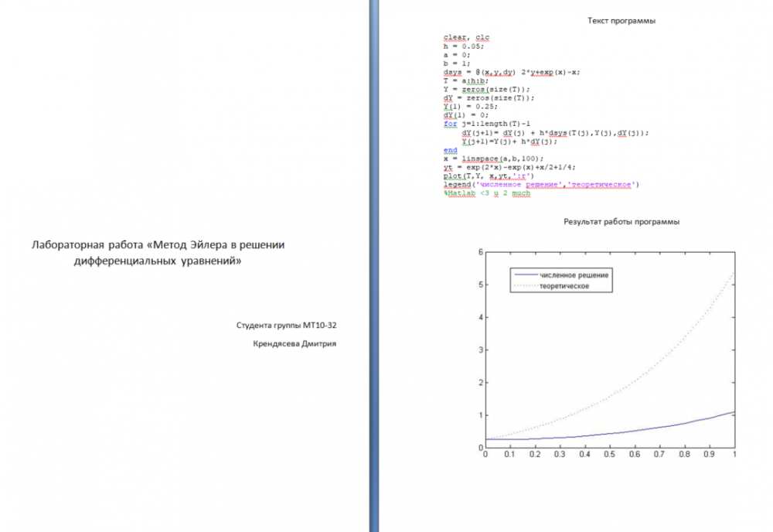Click "численное решение" entry in plot legend
The image size is (773, 532).
coord(574,275)
